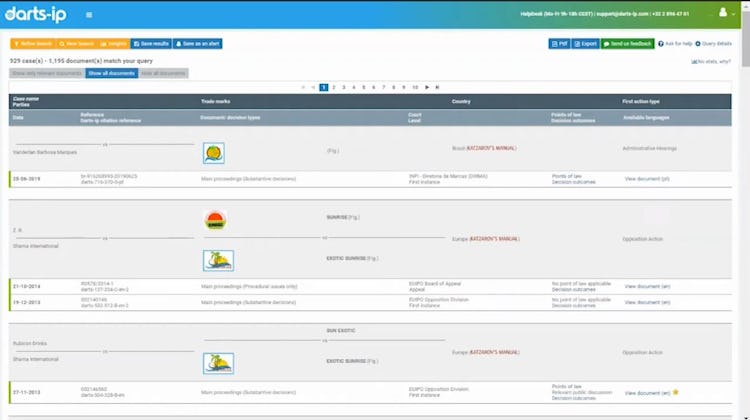Viewport: 750px width, 420px height.
Task: Jump to the first results page
Action: pyautogui.click(x=303, y=88)
